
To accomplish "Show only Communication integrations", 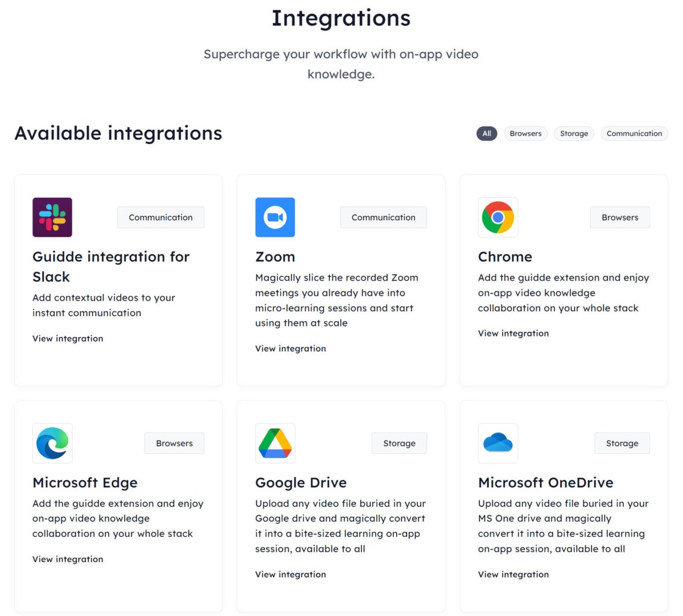I will [x=634, y=133].
